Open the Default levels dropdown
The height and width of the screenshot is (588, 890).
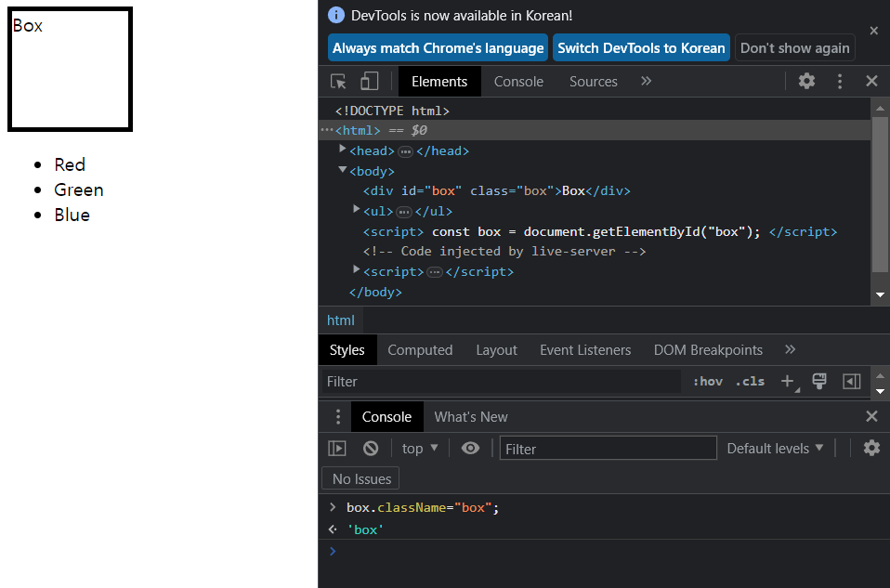pyautogui.click(x=775, y=449)
